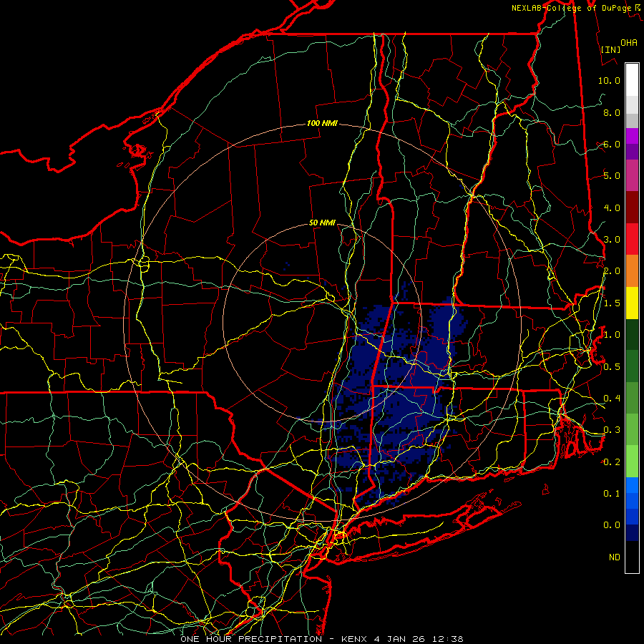The image size is (644, 644).
Task: Click the '0.1' legend value
Action: point(612,493)
